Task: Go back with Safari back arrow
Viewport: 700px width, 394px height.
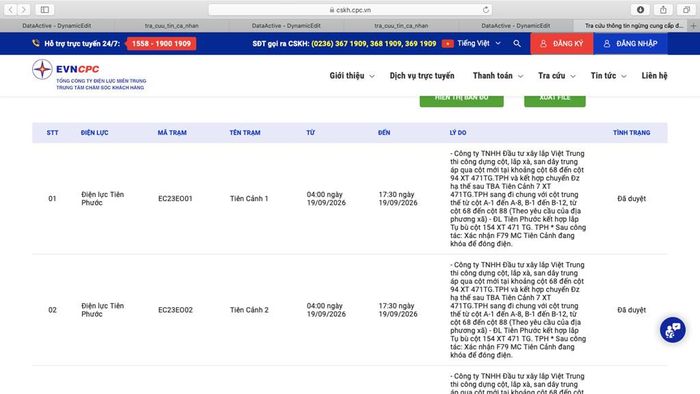Action: pyautogui.click(x=11, y=9)
